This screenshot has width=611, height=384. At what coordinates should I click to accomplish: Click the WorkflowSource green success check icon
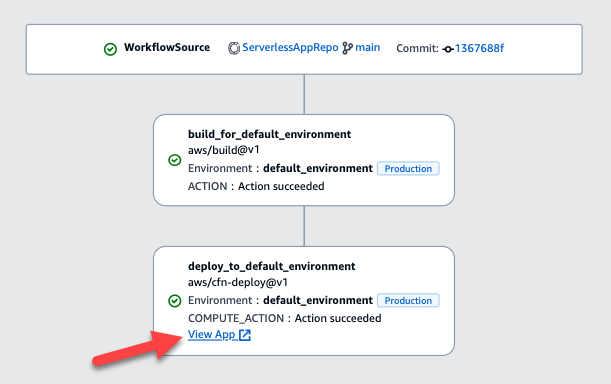click(x=110, y=49)
